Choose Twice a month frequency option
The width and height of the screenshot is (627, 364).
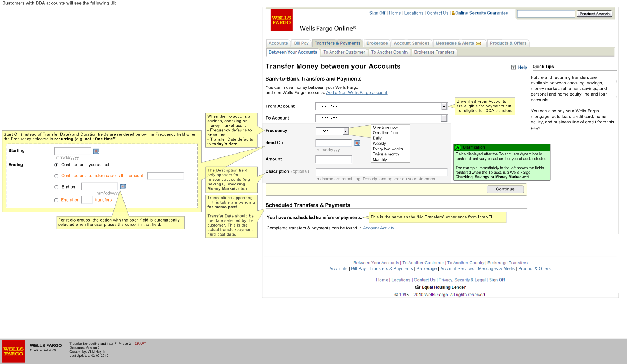point(386,154)
